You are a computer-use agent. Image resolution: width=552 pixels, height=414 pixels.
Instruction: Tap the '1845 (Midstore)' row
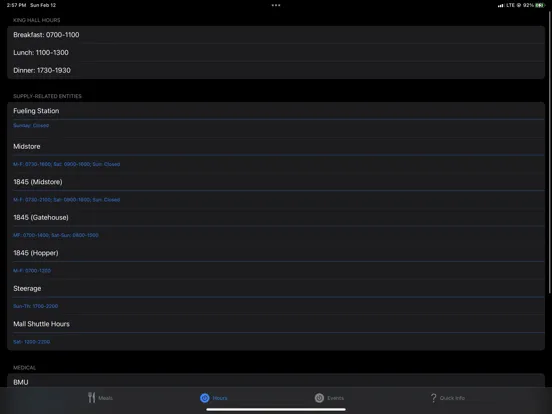click(x=276, y=182)
